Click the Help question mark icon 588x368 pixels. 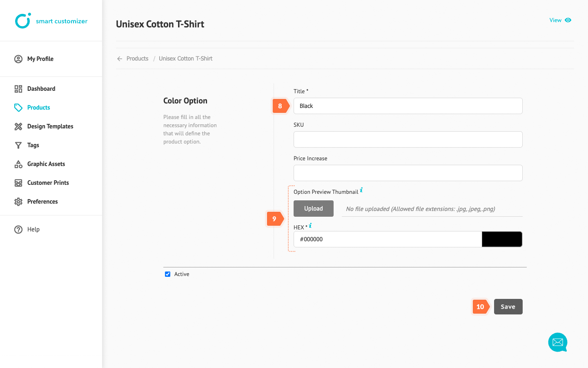[x=18, y=229]
